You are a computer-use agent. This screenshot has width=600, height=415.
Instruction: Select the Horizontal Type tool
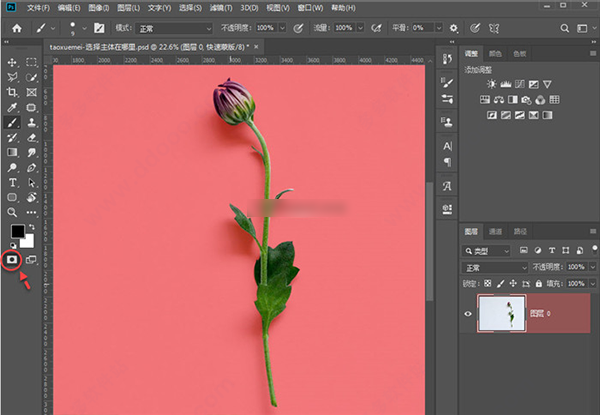[12, 182]
